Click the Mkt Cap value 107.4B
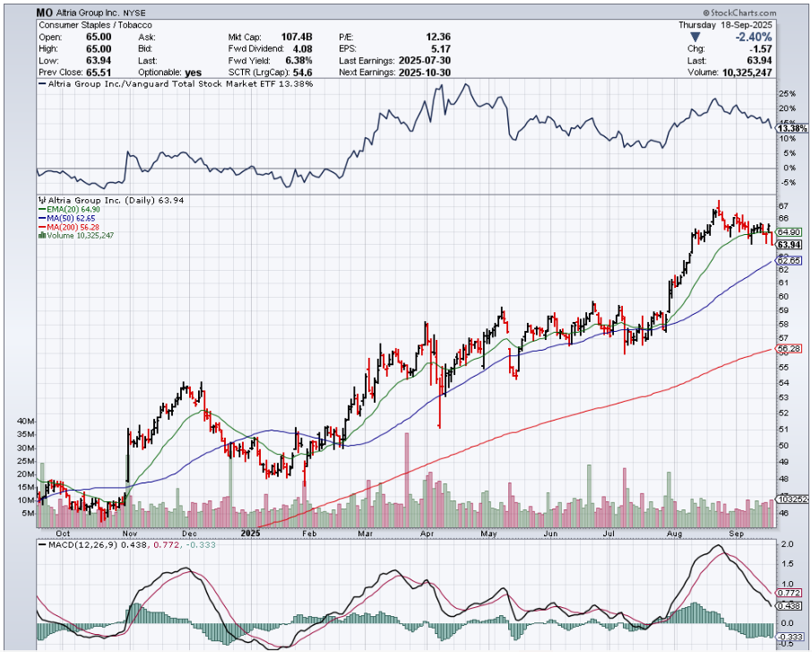 (x=297, y=37)
